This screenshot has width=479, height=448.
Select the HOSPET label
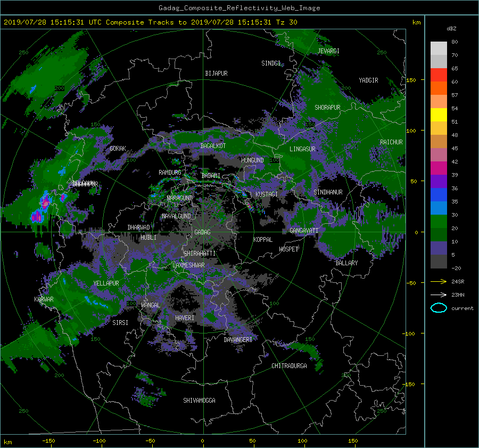click(288, 249)
